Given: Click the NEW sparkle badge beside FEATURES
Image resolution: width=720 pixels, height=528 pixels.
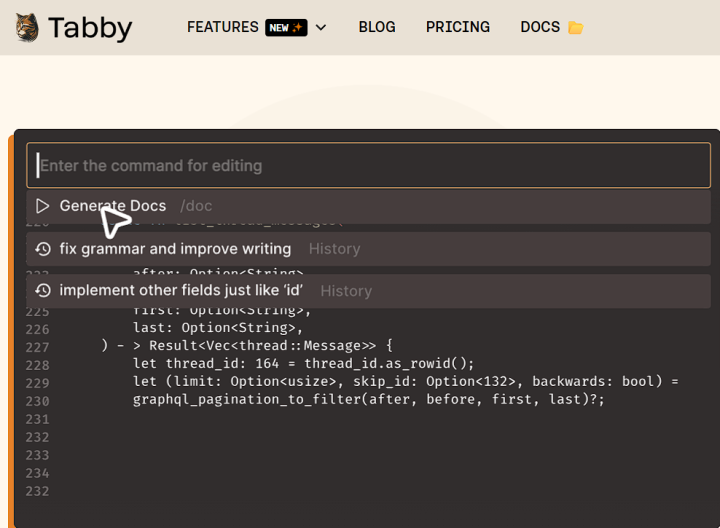Looking at the screenshot, I should tap(286, 27).
